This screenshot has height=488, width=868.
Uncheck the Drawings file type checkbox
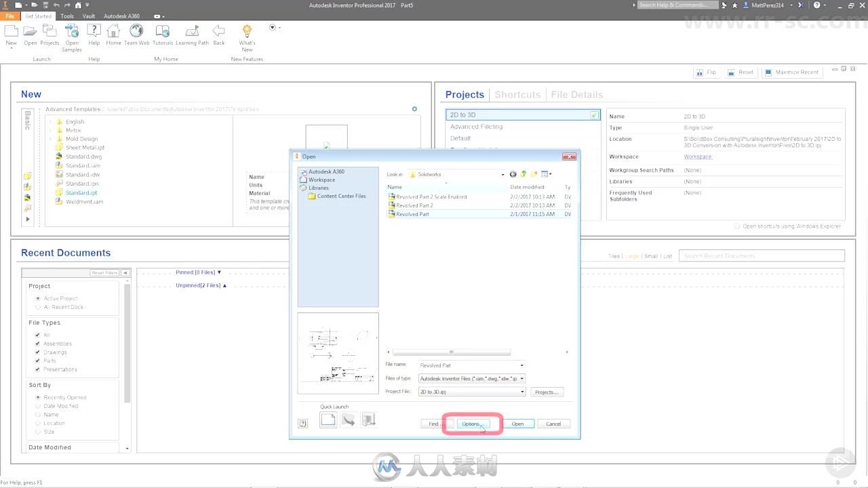(37, 352)
